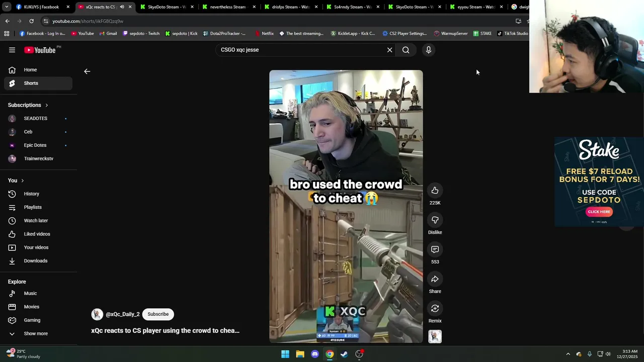Open the sepdoto - Twitch bookmark
644x362 pixels.
[x=141, y=33]
